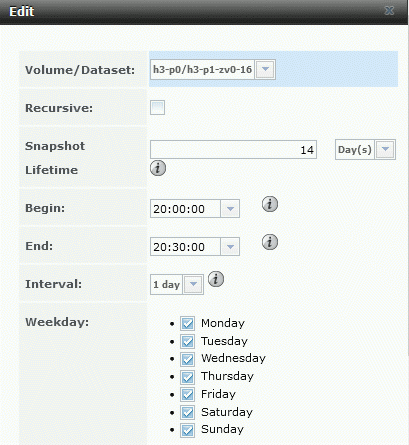Viewport: 409px width, 445px height.
Task: Uncheck the Friday checkbox
Action: [187, 395]
